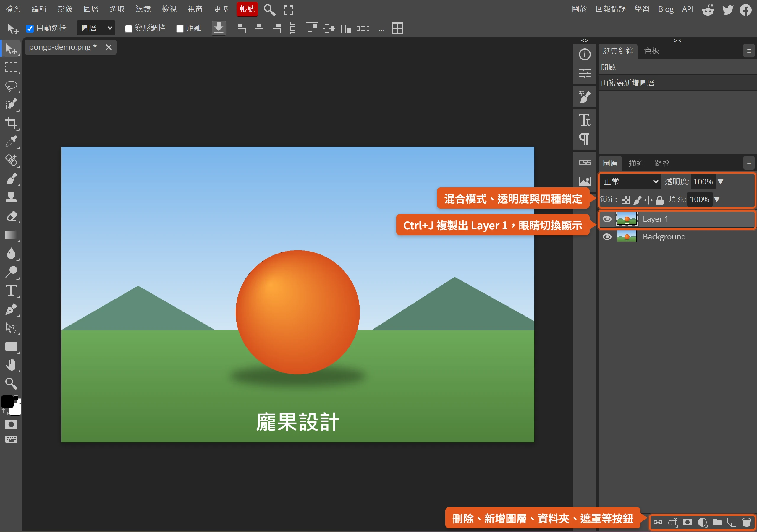Screen dimensions: 757x532
Task: Select the Eraser tool
Action: pyautogui.click(x=11, y=216)
